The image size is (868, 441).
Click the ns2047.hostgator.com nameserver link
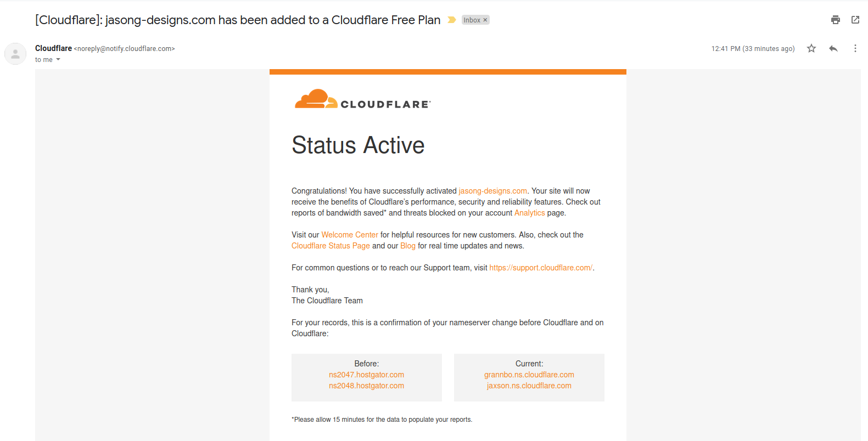click(x=366, y=375)
